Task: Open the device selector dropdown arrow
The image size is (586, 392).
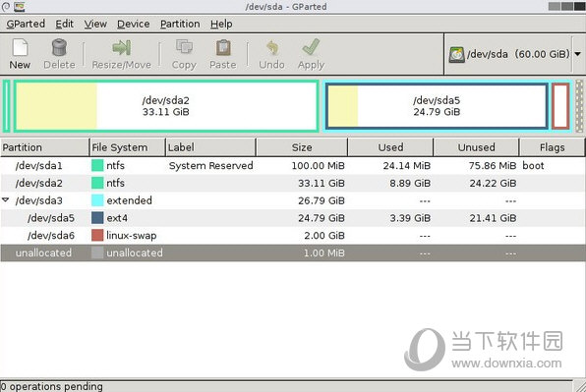Action: click(578, 54)
